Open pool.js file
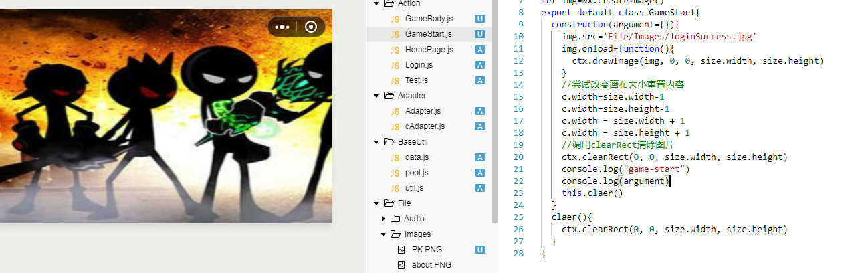 417,173
